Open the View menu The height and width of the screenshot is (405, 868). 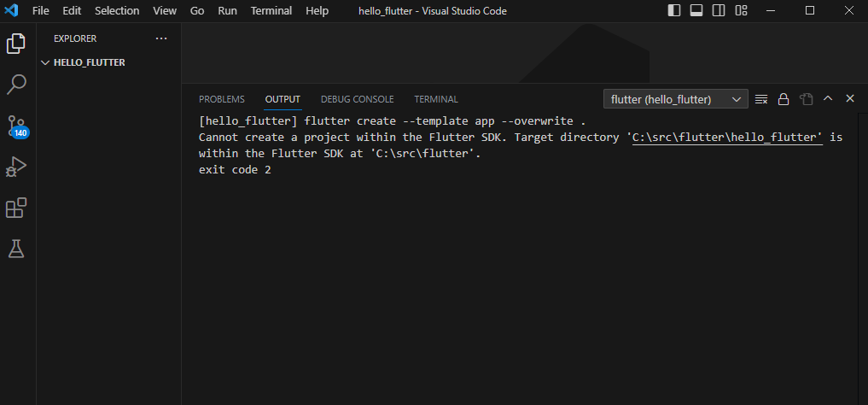coord(165,10)
